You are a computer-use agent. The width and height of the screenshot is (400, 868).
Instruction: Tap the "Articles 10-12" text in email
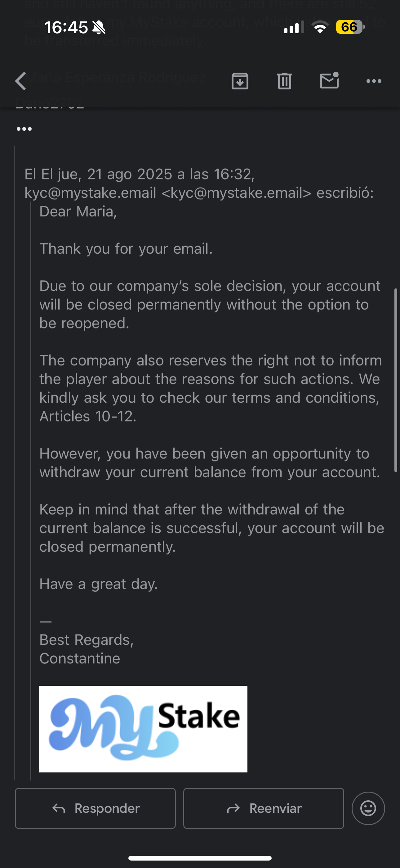[x=88, y=417]
